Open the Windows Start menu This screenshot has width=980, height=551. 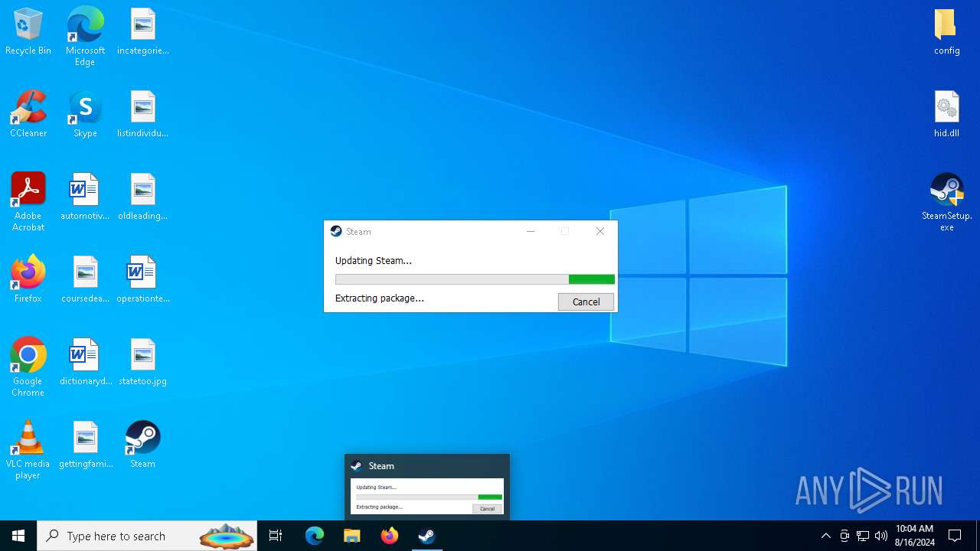click(x=18, y=536)
